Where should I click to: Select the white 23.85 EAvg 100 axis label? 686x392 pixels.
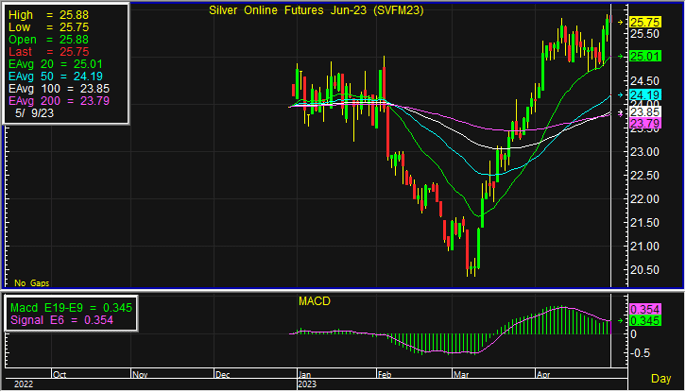[x=645, y=112]
